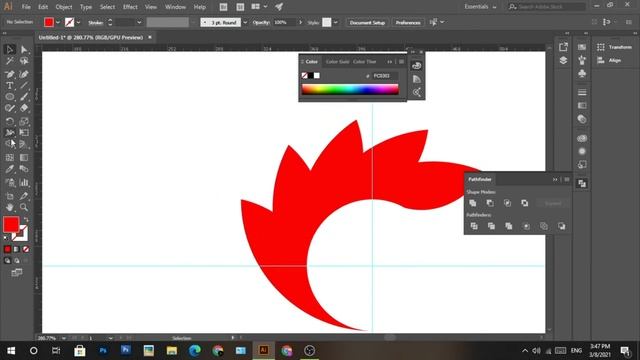Click the Intersect shape mode icon
Image resolution: width=640 pixels, height=360 pixels.
pos(507,203)
